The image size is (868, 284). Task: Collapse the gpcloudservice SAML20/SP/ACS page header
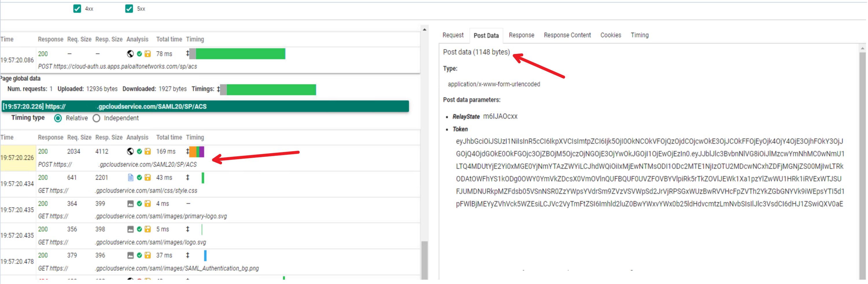pyautogui.click(x=205, y=107)
